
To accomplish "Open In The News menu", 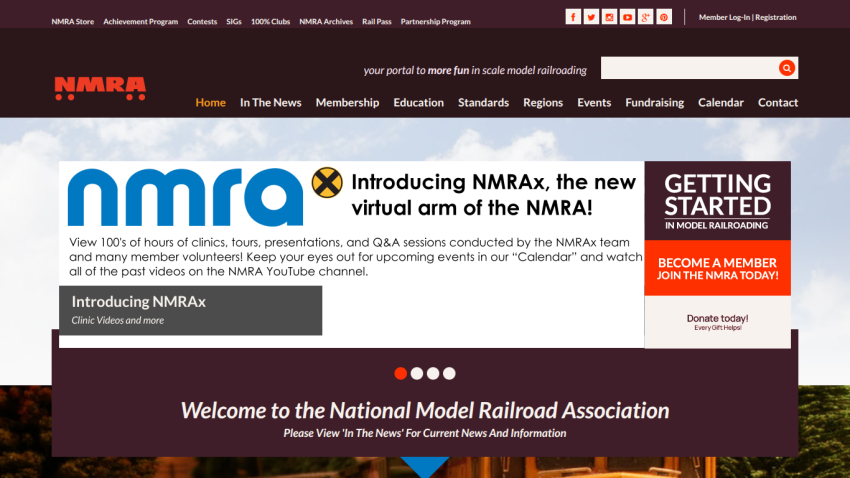I will pos(271,102).
